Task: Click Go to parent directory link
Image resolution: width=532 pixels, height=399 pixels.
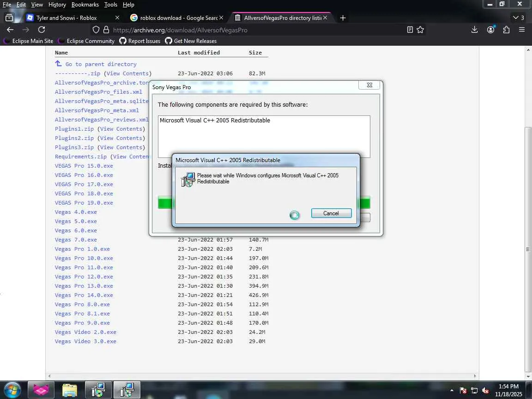Action: 101,64
